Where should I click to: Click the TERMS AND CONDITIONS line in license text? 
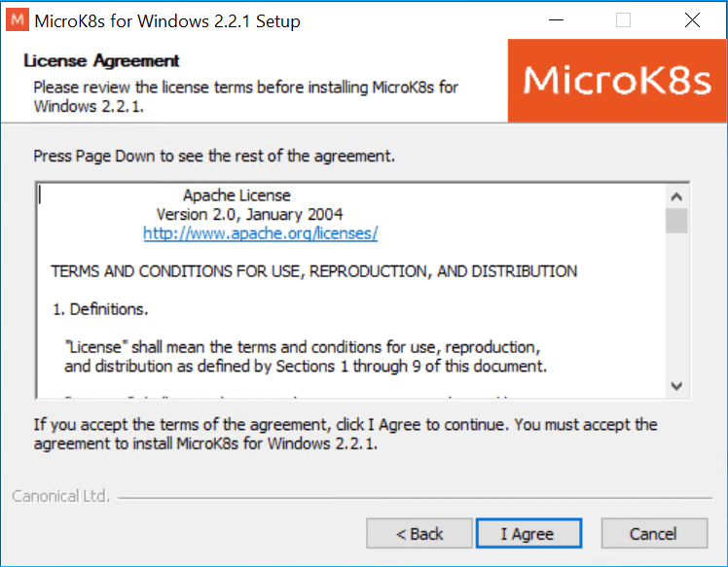click(313, 271)
